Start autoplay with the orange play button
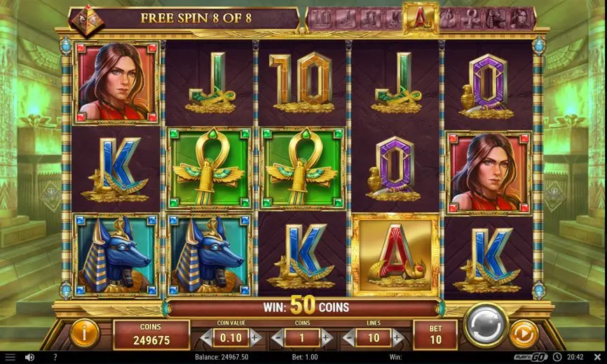 point(524,334)
